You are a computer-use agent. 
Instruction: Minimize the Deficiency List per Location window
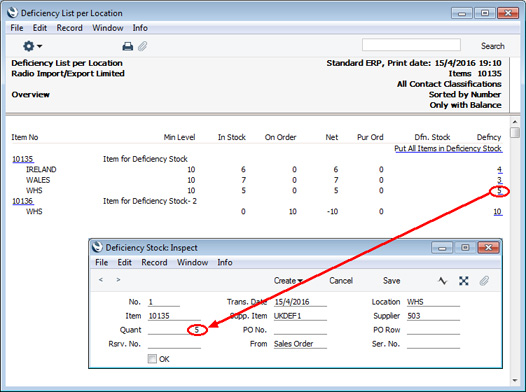tap(462, 13)
